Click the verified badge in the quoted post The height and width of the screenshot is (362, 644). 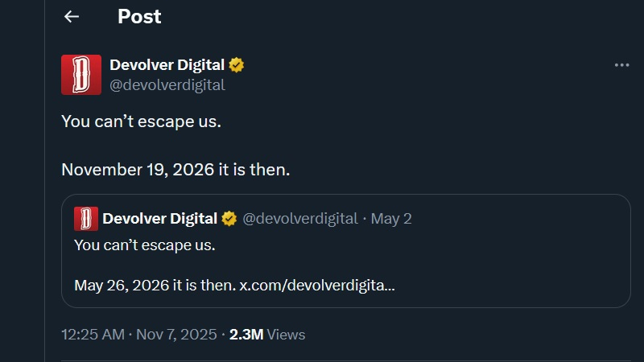[229, 219]
